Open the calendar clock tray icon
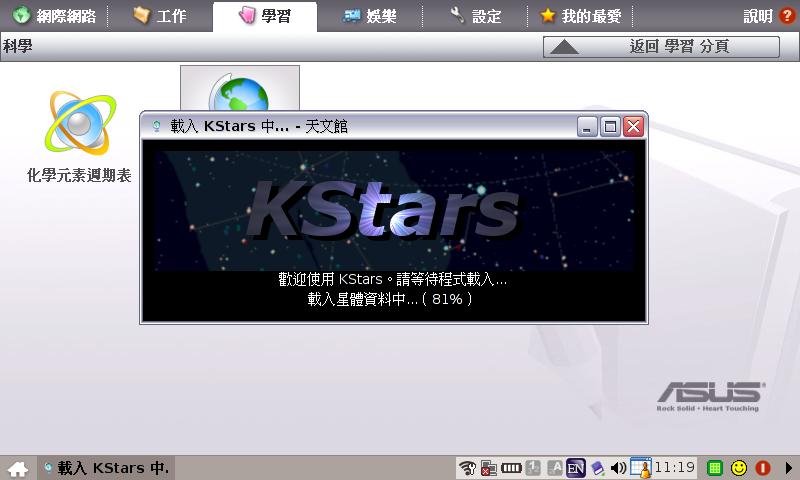800x480 pixels. coord(641,468)
